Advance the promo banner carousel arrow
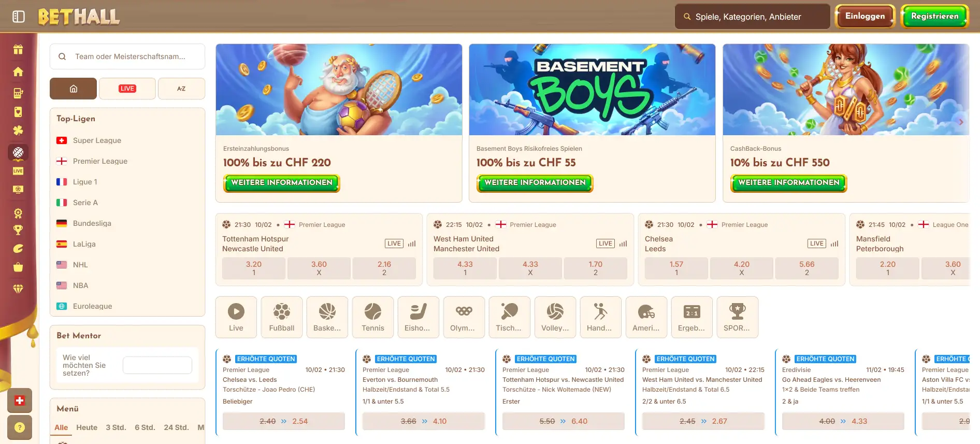This screenshot has height=444, width=980. (961, 122)
